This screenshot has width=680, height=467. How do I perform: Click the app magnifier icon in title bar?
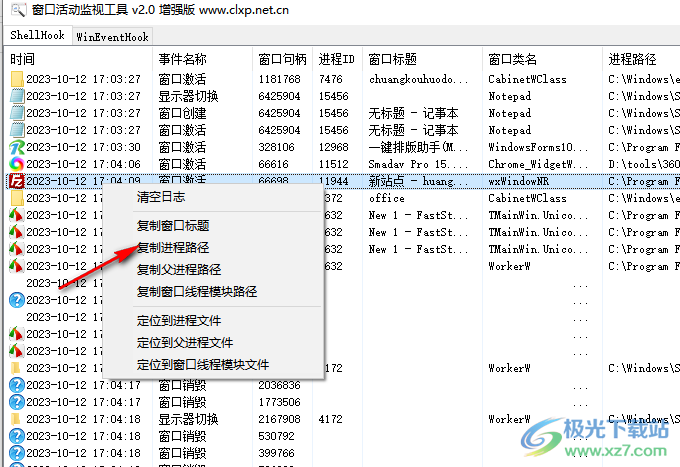click(x=18, y=10)
